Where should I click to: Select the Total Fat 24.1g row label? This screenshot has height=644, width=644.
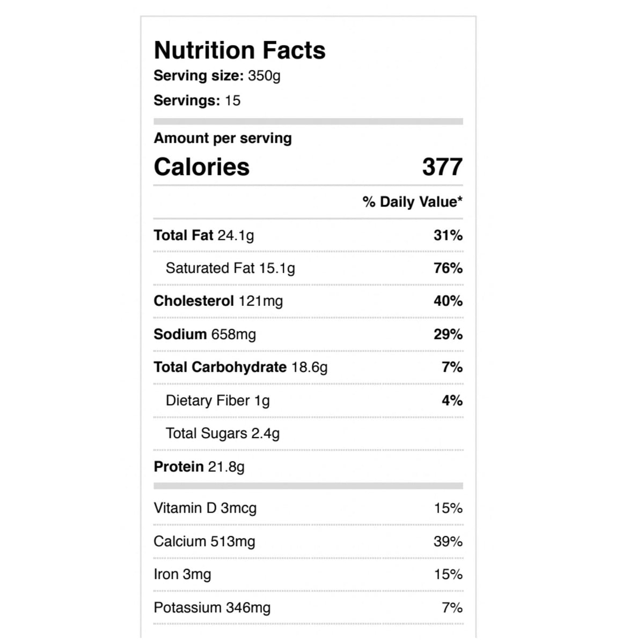click(204, 235)
